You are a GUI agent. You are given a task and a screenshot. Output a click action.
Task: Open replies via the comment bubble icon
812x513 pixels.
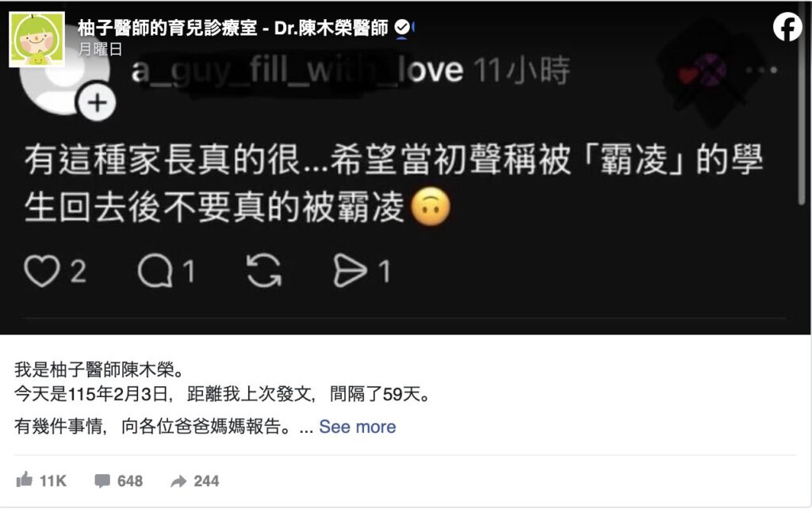click(155, 270)
